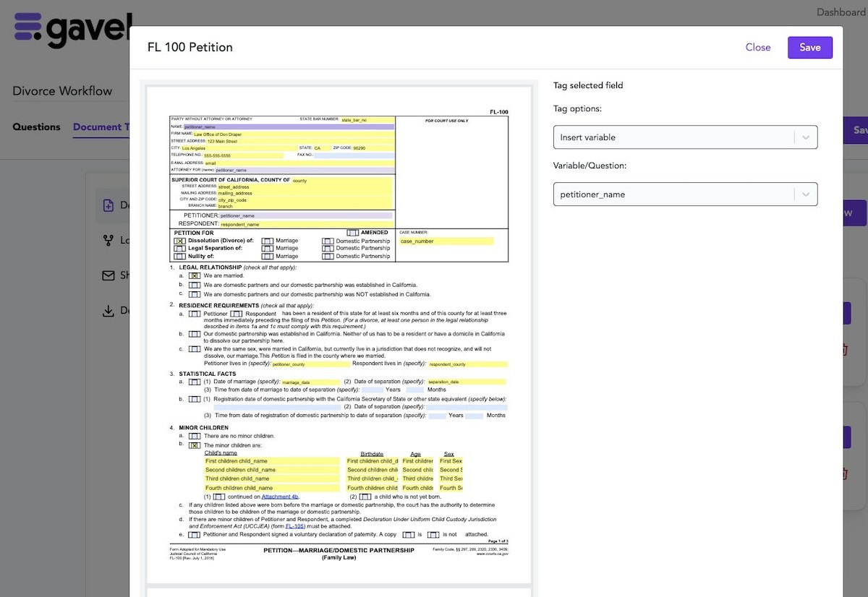The height and width of the screenshot is (597, 868).
Task: Open the logic branch sidebar icon
Action: [x=109, y=241]
